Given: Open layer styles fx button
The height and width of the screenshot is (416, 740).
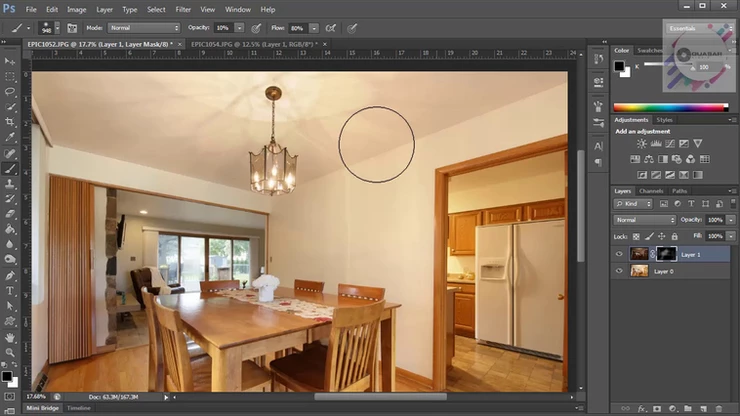Looking at the screenshot, I should coord(640,408).
